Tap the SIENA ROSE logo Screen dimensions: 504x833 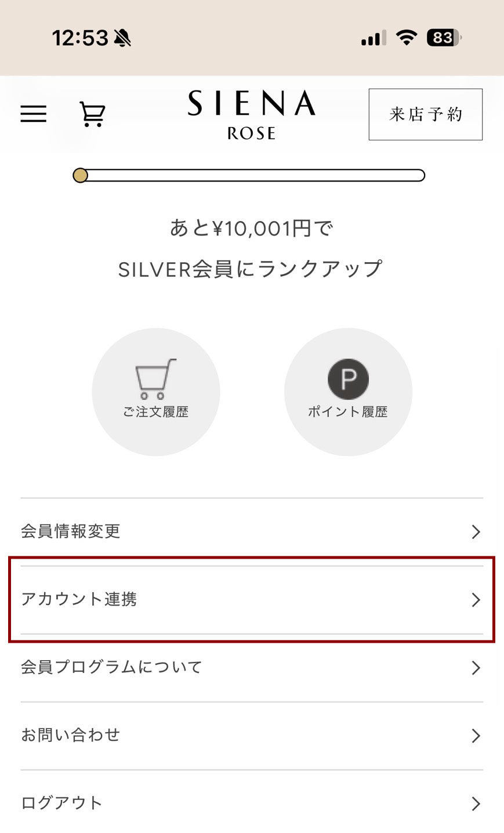coord(250,115)
